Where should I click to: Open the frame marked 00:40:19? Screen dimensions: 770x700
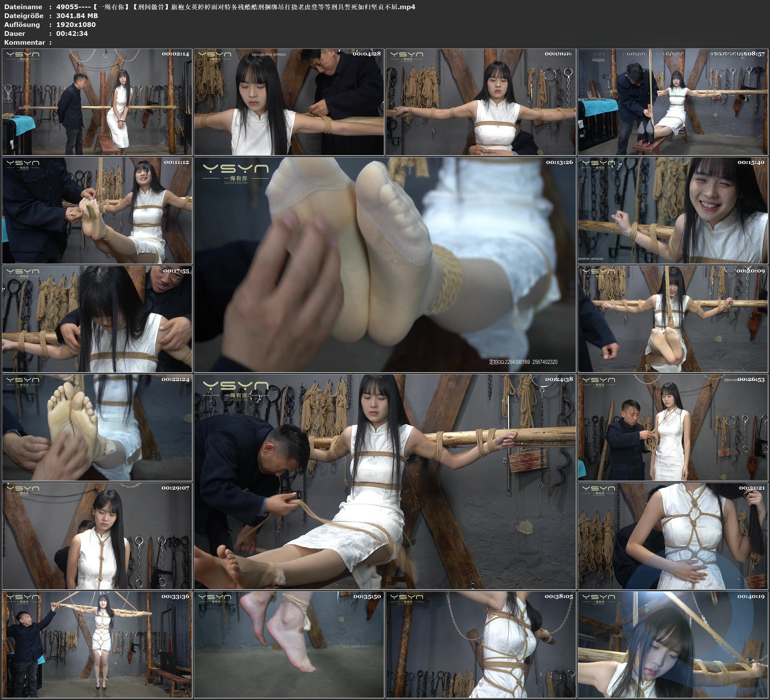673,644
